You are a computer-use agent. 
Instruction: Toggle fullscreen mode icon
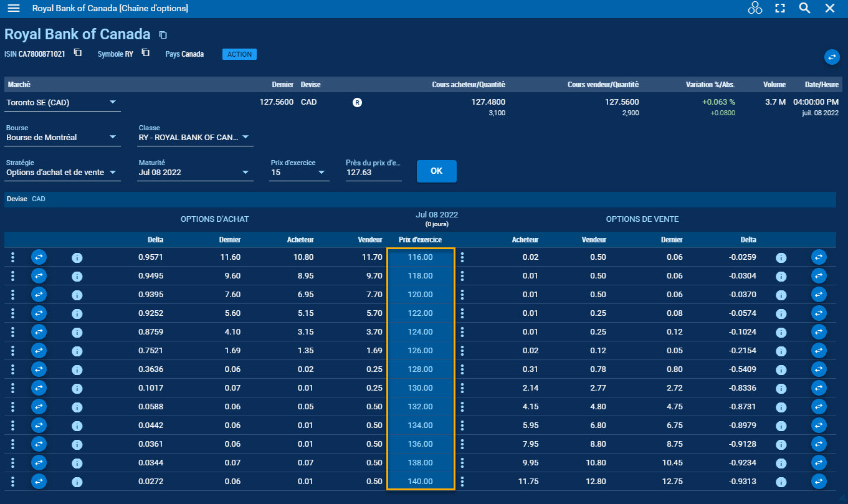click(779, 8)
